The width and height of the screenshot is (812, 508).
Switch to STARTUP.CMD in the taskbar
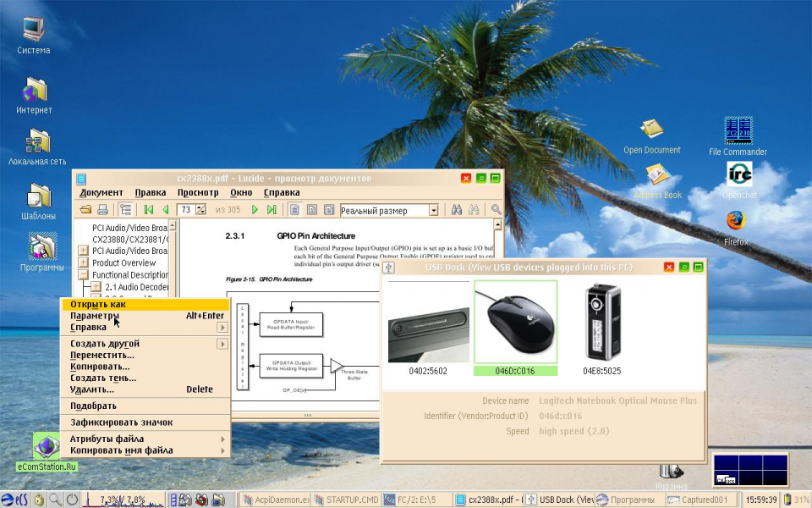point(347,500)
